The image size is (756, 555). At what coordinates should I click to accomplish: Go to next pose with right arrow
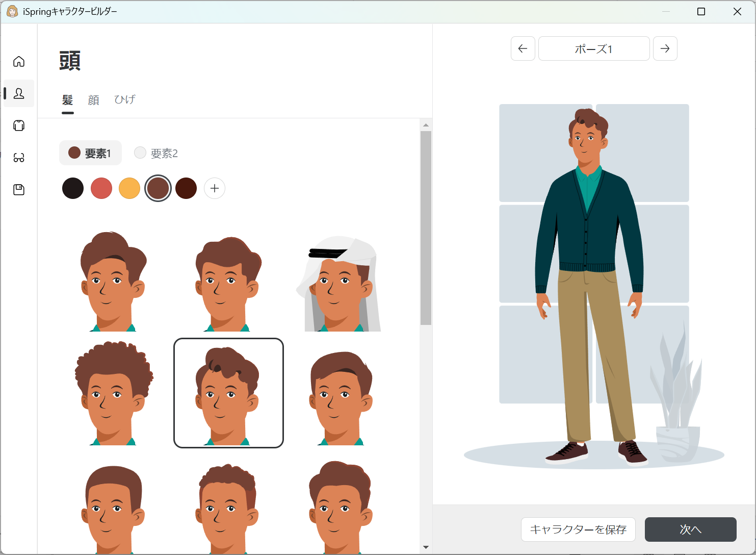tap(665, 48)
